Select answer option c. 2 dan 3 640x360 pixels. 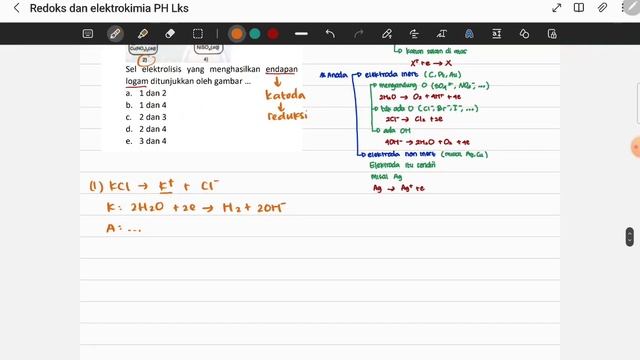(146, 117)
